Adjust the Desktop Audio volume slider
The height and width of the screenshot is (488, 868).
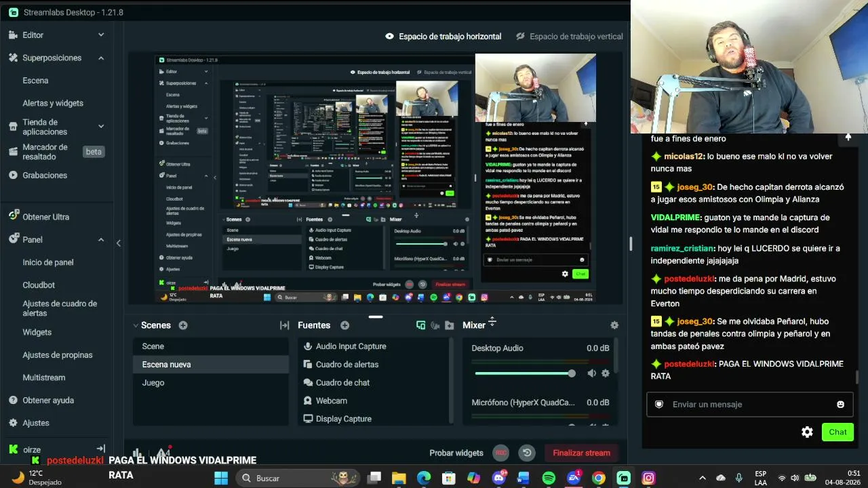(x=525, y=373)
